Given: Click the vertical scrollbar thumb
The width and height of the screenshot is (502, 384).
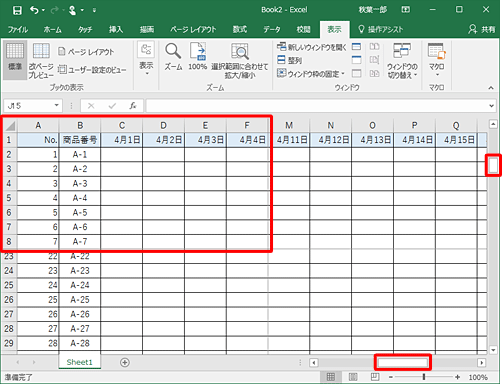Looking at the screenshot, I should 493,165.
